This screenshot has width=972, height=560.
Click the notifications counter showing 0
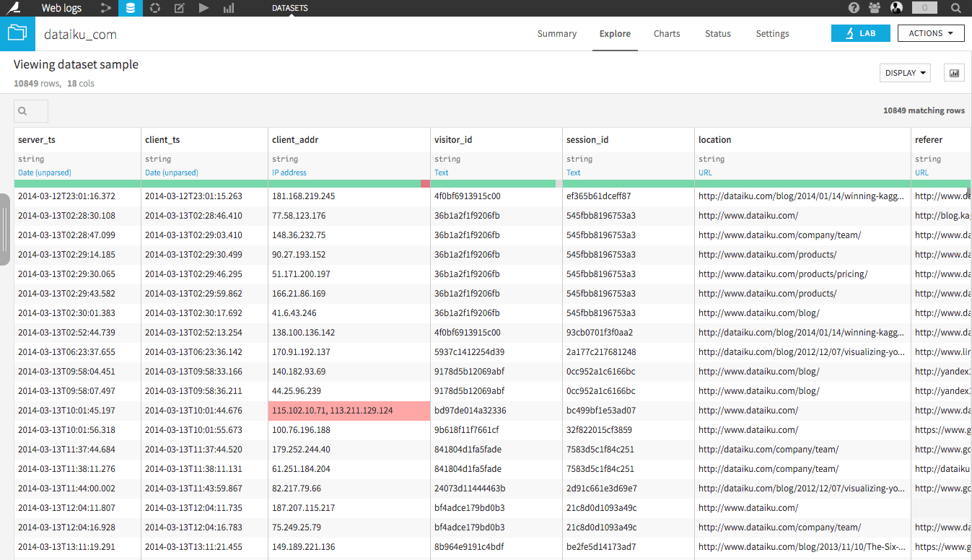pyautogui.click(x=924, y=8)
